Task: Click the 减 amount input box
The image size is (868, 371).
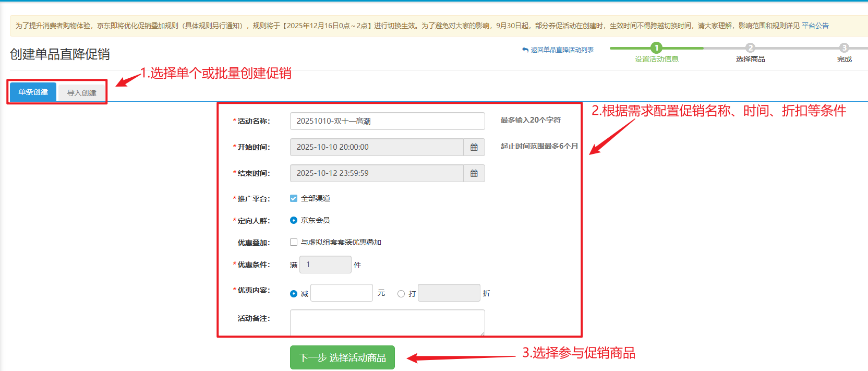Action: coord(342,293)
